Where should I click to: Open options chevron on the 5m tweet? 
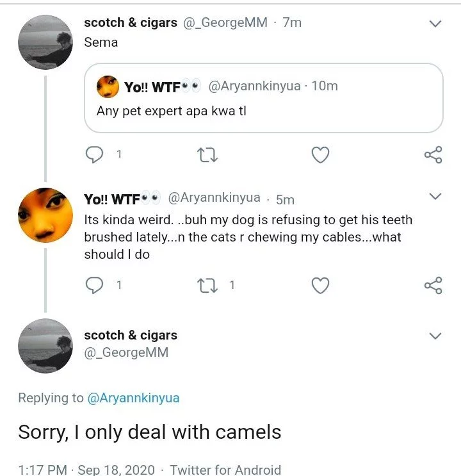(x=435, y=197)
